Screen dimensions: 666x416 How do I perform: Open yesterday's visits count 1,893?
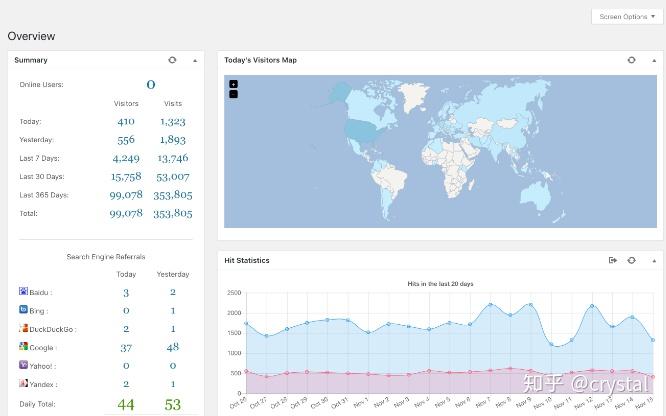click(x=172, y=140)
